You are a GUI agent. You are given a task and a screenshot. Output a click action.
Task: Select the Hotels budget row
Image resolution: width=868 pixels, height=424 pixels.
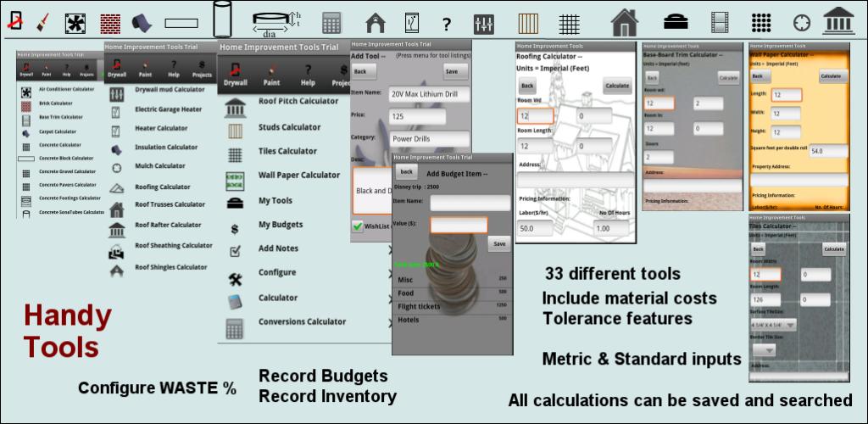click(x=453, y=320)
